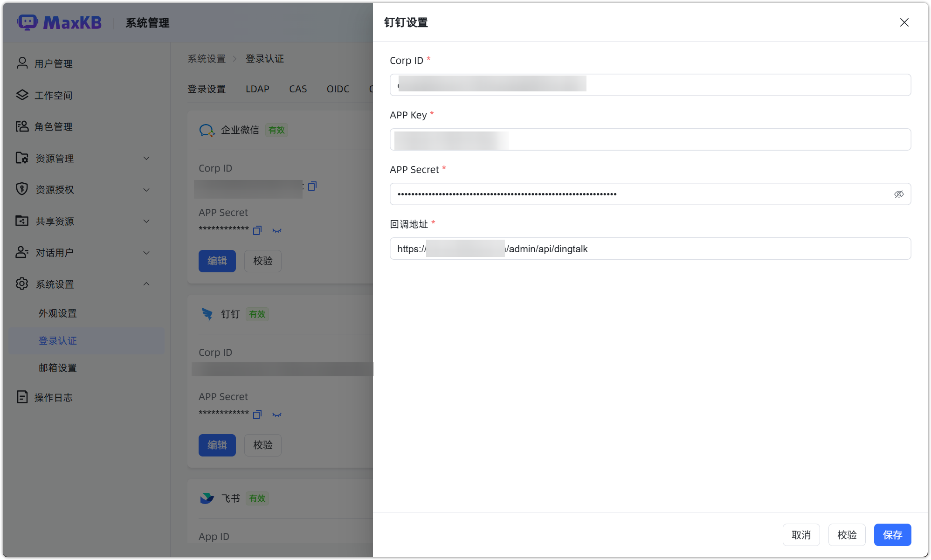This screenshot has width=931, height=560.
Task: Copy the 企业微信 APP Secret
Action: tap(257, 230)
